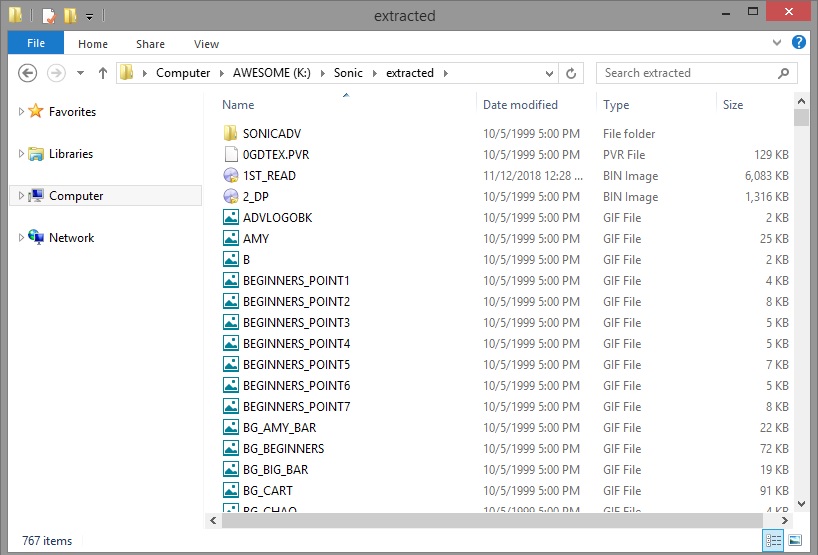The image size is (818, 555).
Task: Select file BEGINNERS_POINT4
Action: point(296,344)
